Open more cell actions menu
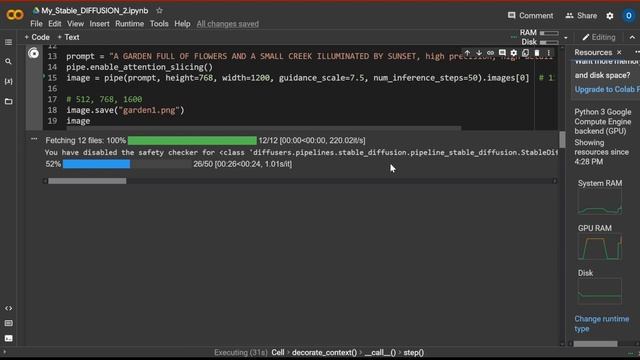This screenshot has width=640, height=360. pos(549,53)
